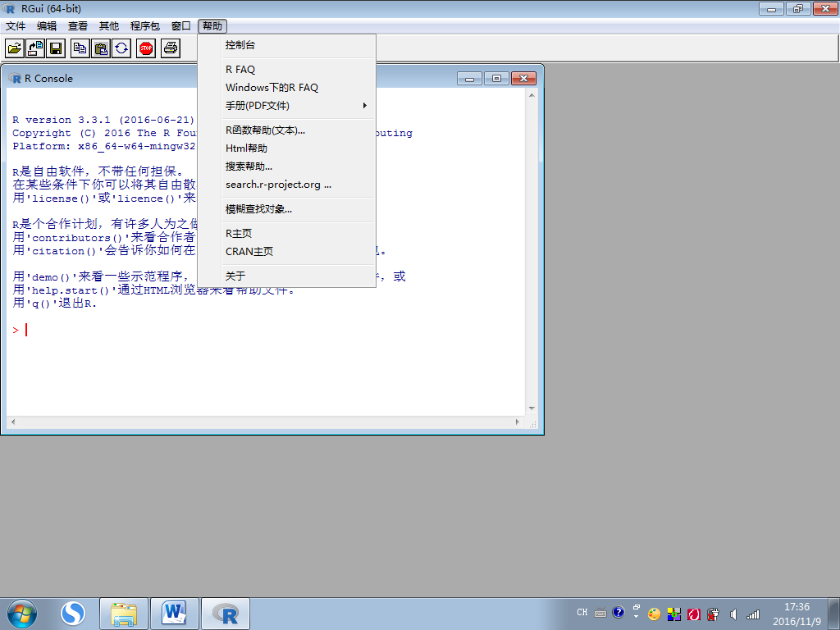Click the Load workspace toolbar icon
This screenshot has height=630, width=840.
tap(34, 48)
